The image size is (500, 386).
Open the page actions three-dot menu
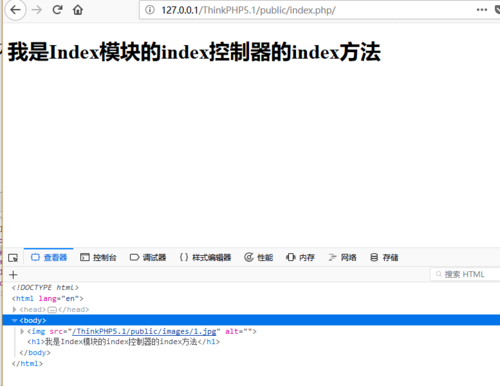(482, 10)
